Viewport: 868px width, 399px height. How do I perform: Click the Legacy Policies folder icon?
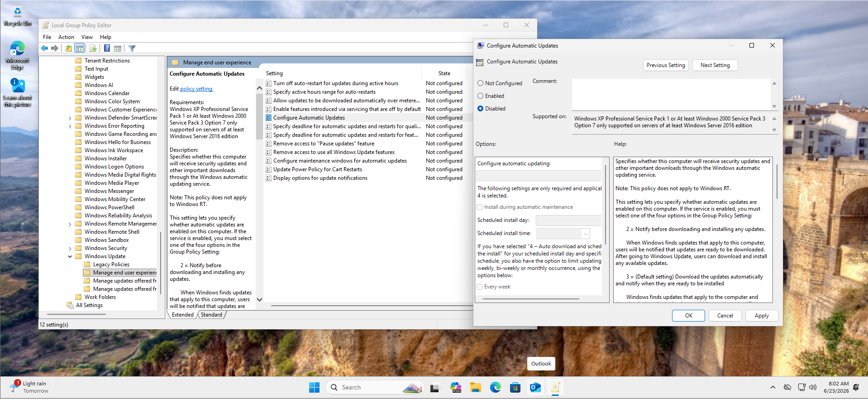coord(87,264)
